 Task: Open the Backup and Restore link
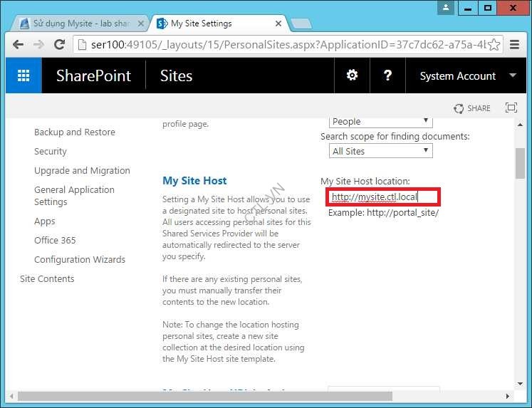tap(74, 132)
